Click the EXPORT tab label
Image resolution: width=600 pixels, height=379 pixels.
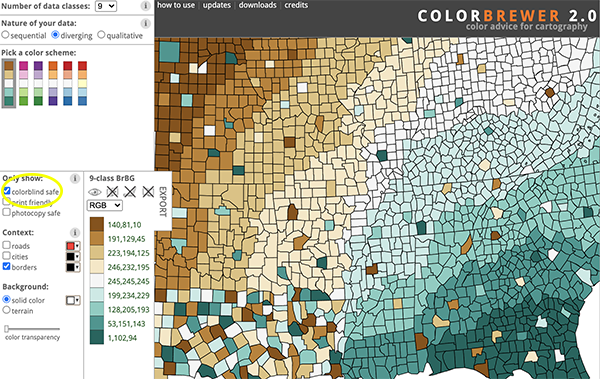click(x=163, y=201)
